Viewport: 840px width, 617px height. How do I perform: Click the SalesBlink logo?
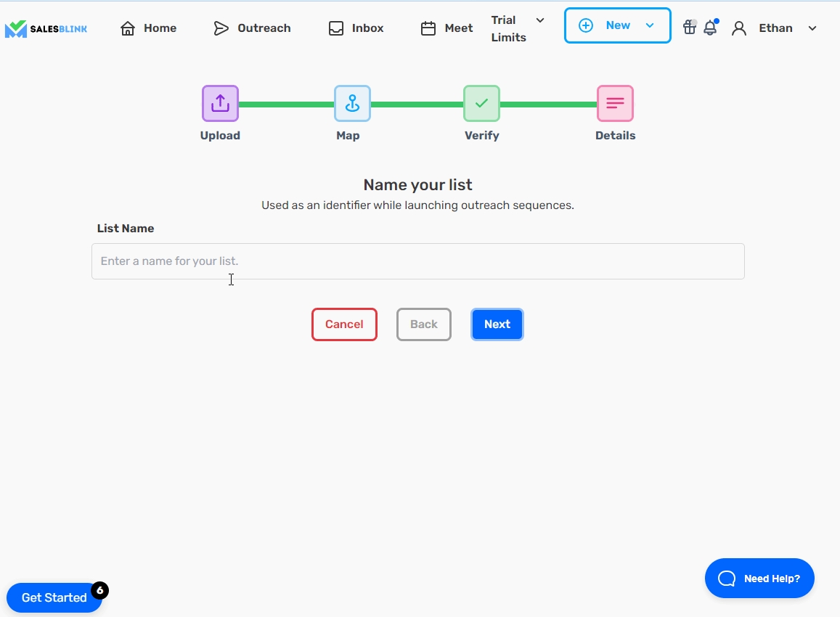[x=46, y=28]
